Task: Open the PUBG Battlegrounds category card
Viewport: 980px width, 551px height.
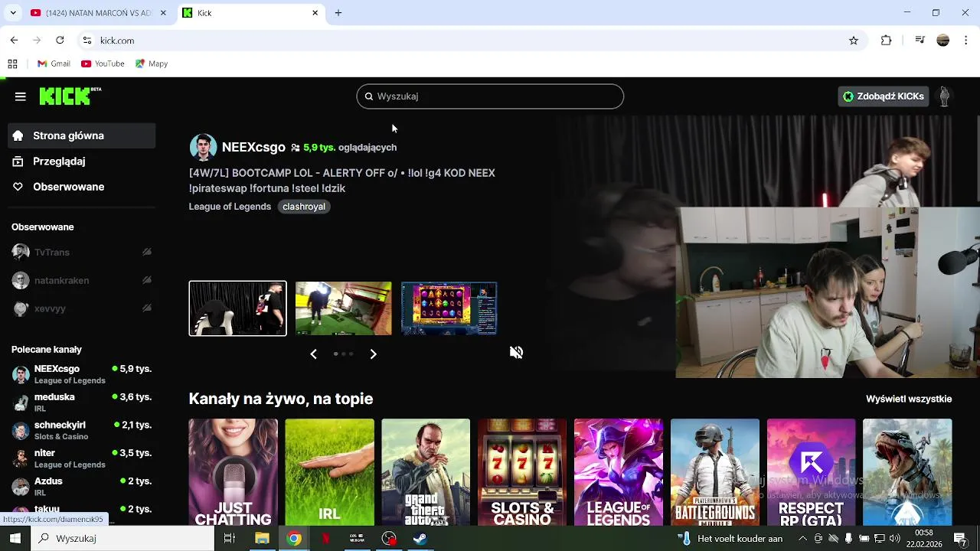Action: (715, 472)
